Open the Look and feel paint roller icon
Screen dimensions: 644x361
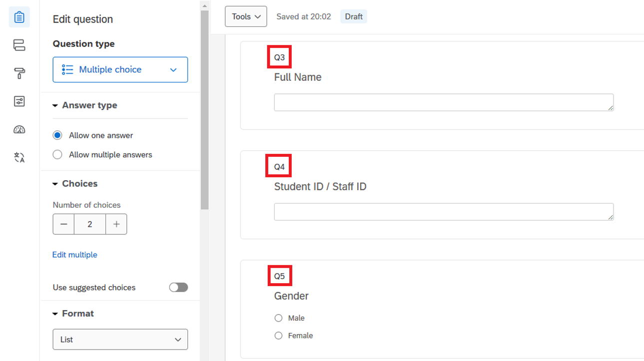pyautogui.click(x=19, y=74)
